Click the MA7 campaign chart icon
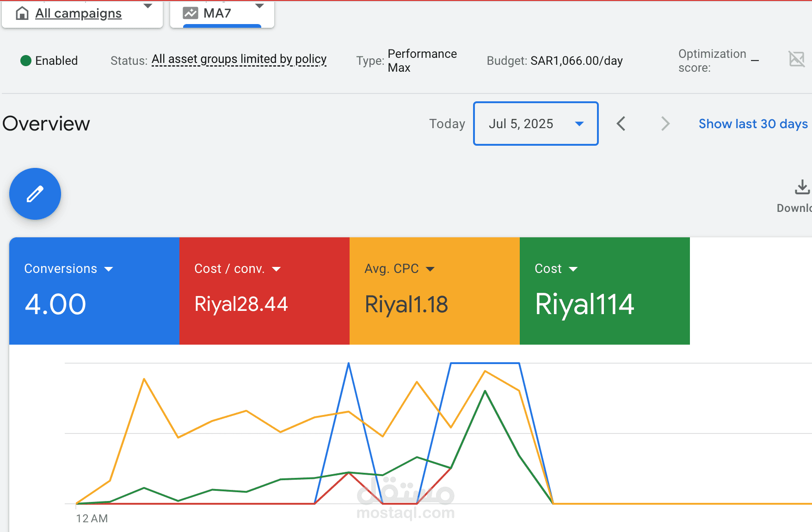 [191, 13]
